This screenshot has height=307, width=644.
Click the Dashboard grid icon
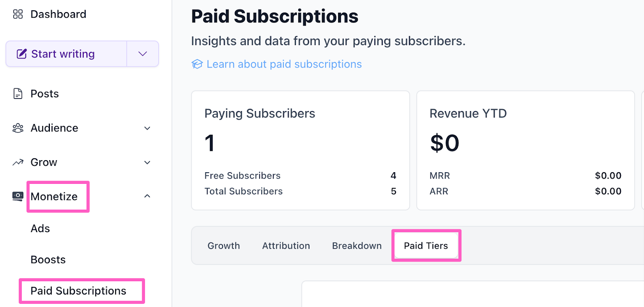pos(18,14)
